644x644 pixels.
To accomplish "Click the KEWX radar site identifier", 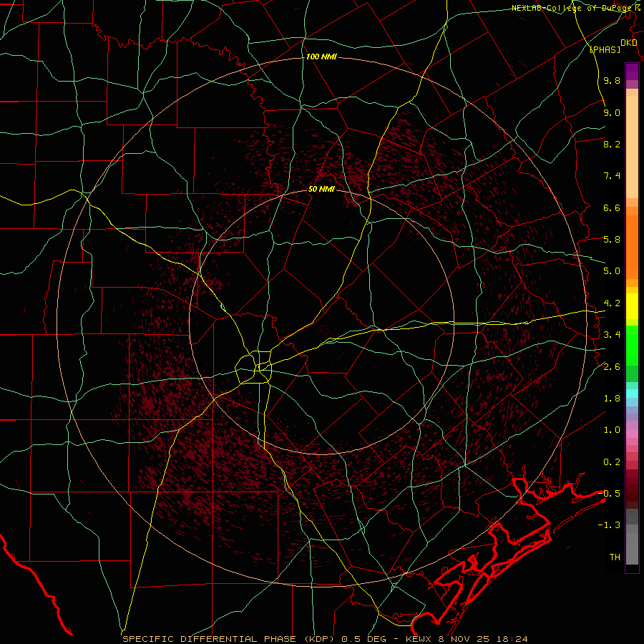I will pos(417,639).
